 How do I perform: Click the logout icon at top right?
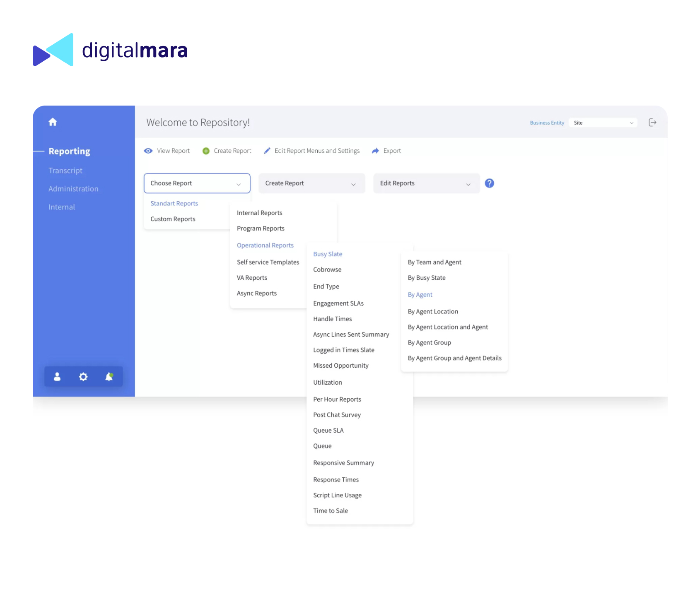(x=652, y=123)
